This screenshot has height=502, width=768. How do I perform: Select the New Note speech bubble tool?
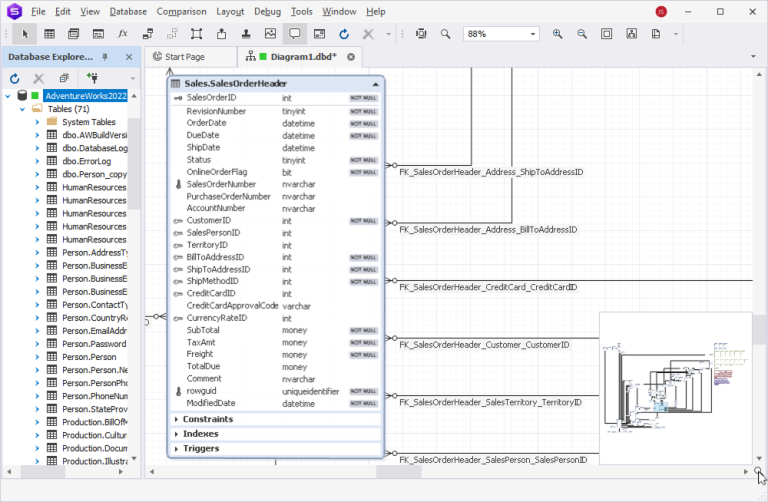[x=295, y=34]
